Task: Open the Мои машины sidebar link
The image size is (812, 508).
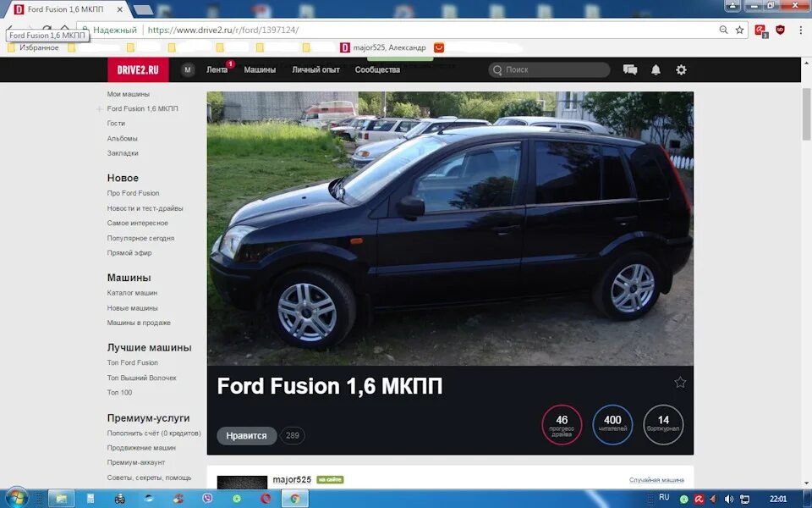Action: click(x=128, y=94)
